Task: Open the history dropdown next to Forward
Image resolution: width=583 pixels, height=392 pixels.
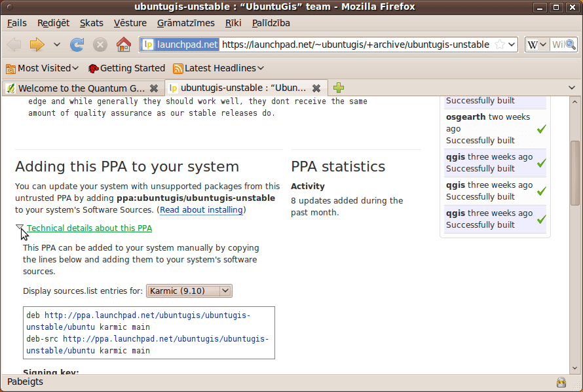Action: point(56,45)
